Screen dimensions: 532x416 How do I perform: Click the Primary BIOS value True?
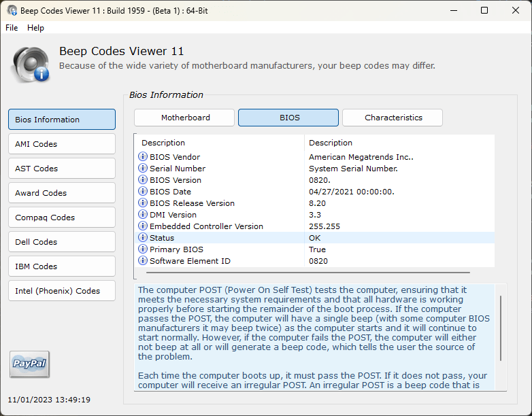tap(317, 249)
